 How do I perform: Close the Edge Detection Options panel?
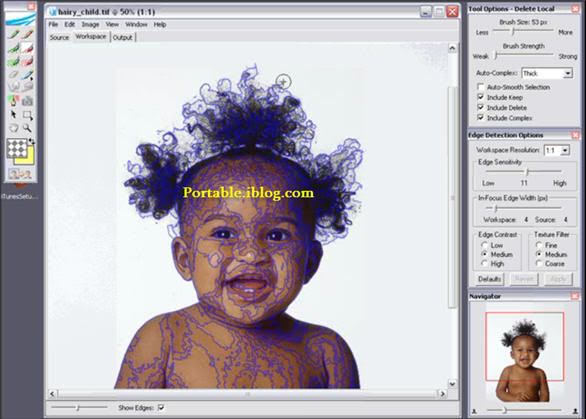point(576,135)
